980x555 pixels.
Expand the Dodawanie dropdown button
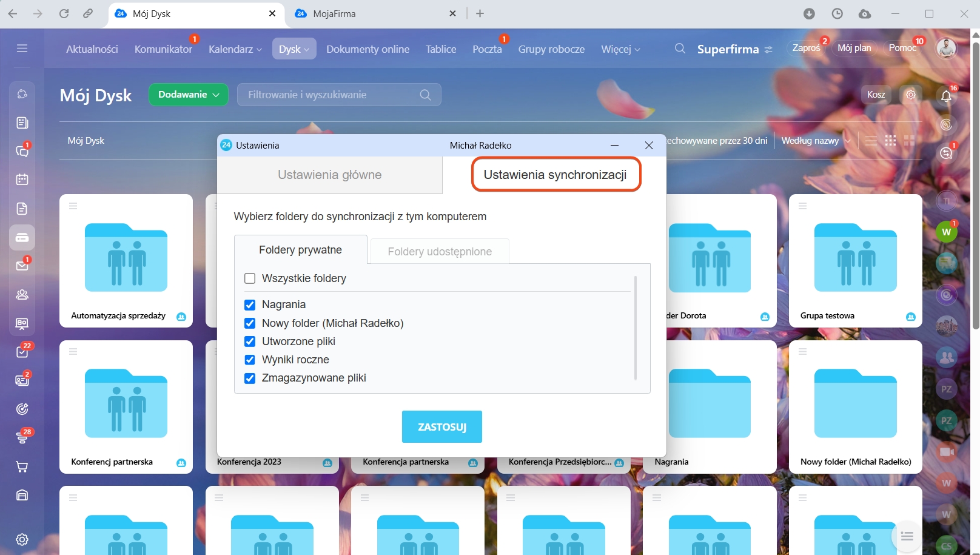tap(188, 95)
